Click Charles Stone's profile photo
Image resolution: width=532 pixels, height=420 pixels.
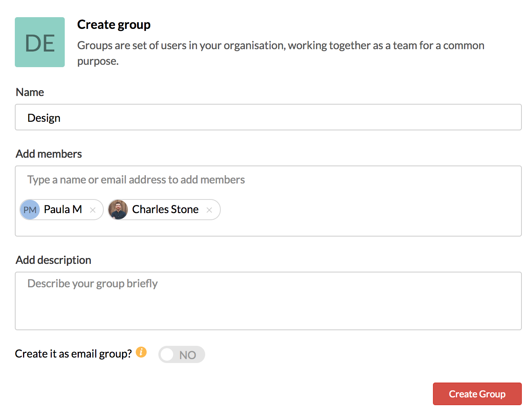pos(118,210)
